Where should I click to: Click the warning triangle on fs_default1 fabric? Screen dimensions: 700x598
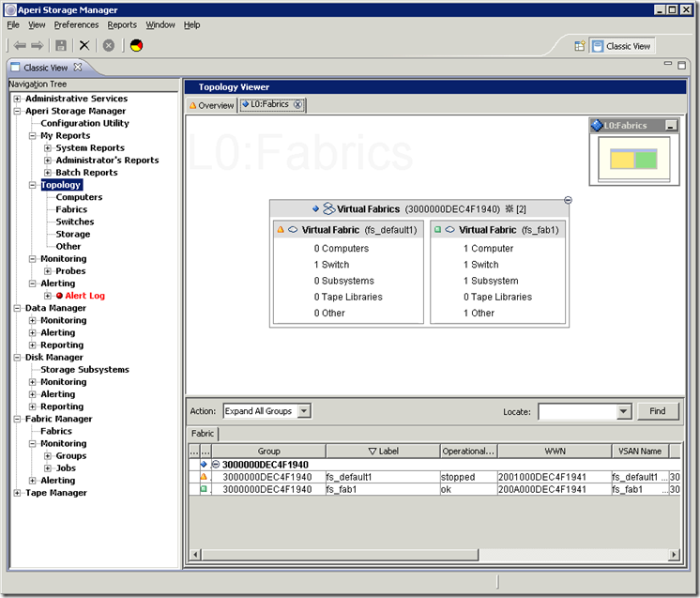pos(281,230)
